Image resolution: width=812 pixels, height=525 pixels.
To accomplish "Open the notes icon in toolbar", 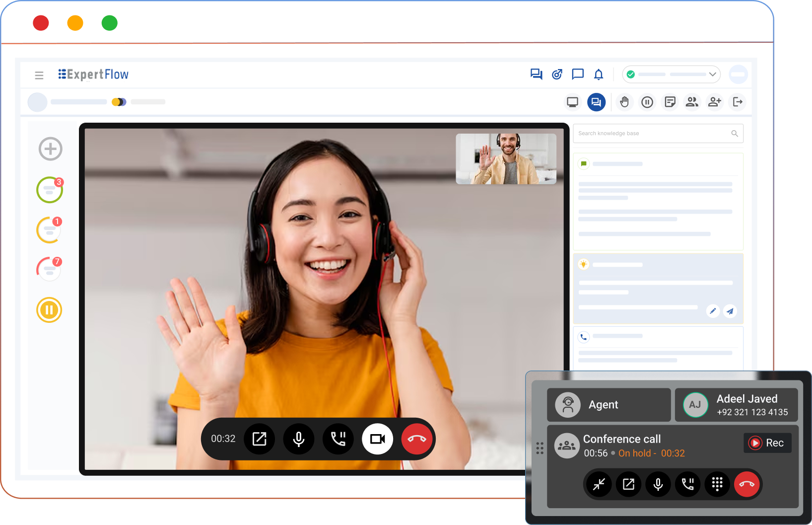I will pos(670,102).
